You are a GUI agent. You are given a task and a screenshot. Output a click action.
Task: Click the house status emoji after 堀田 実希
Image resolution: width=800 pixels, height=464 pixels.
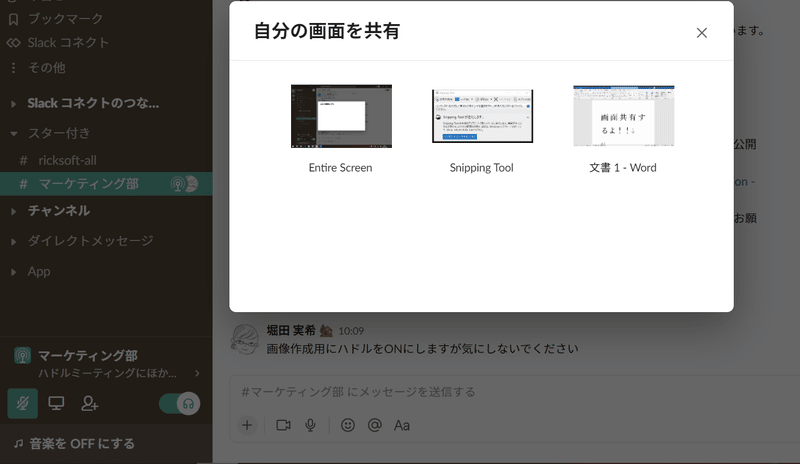pyautogui.click(x=326, y=331)
